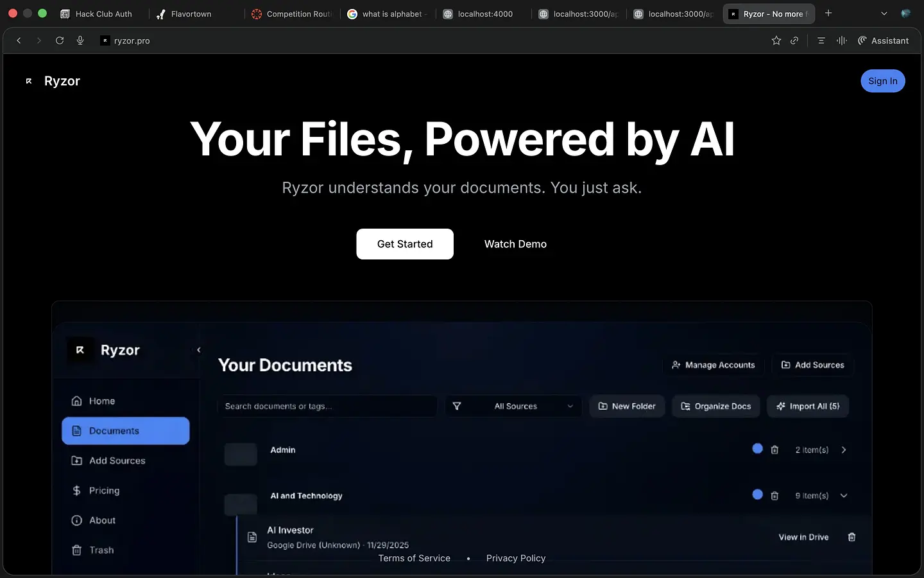924x578 pixels.
Task: Switch to the Flavortown tab
Action: coord(191,13)
